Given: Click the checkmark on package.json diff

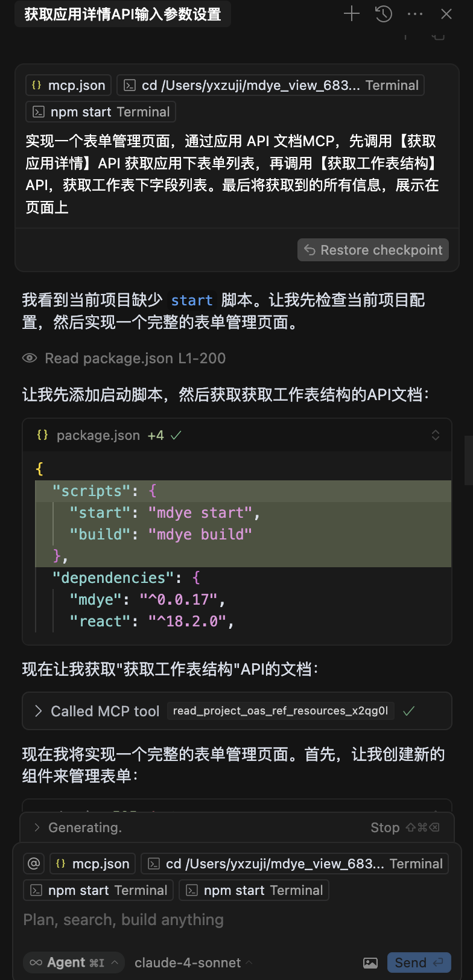Looking at the screenshot, I should coord(176,435).
